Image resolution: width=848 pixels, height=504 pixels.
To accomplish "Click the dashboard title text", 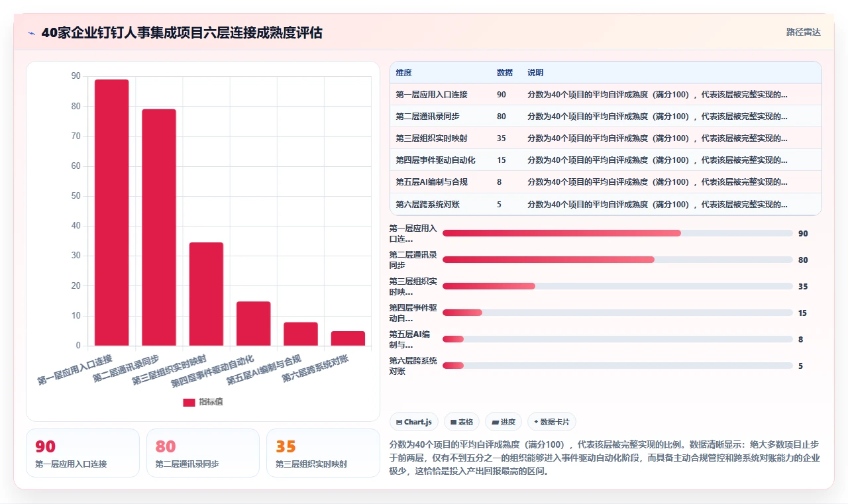I will coord(182,33).
